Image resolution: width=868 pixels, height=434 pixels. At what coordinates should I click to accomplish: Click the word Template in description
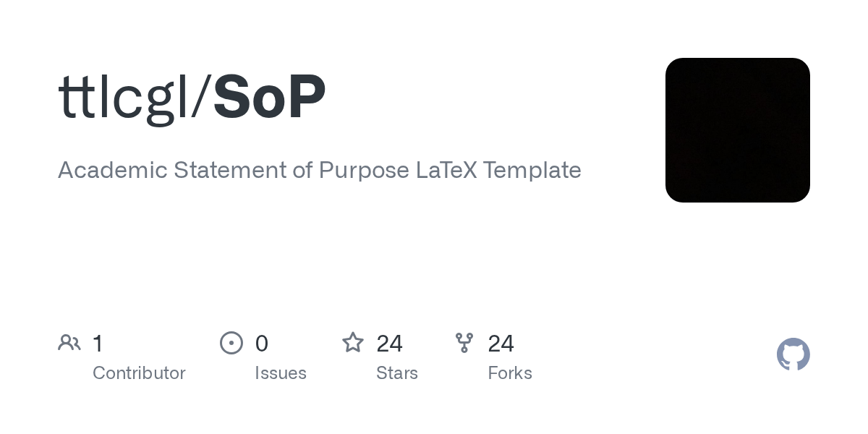coord(532,171)
